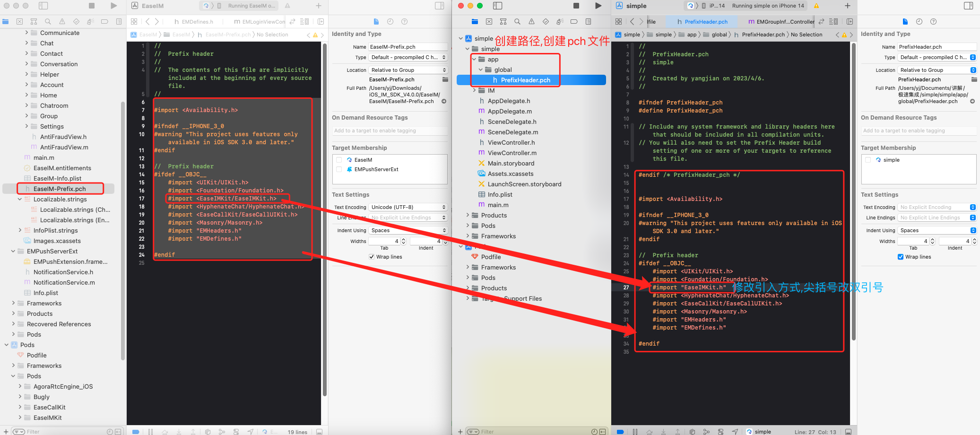
Task: Toggle the inspector panel in the EaseIM window
Action: click(x=440, y=6)
